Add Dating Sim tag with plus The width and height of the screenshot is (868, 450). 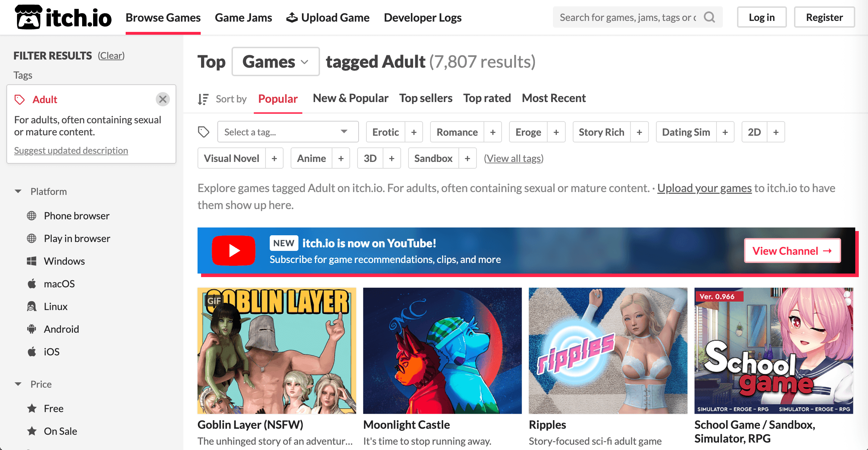point(725,132)
